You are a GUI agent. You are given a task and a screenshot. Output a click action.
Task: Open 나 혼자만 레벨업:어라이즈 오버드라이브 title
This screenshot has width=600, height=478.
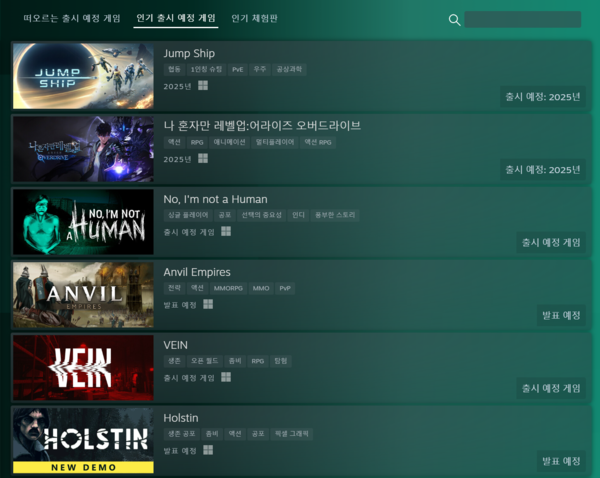point(262,126)
